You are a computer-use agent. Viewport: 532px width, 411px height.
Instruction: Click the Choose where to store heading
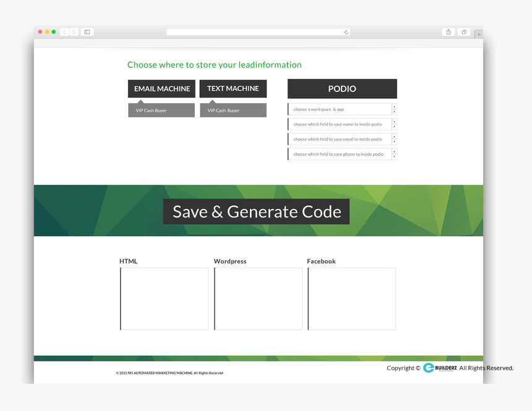click(215, 65)
